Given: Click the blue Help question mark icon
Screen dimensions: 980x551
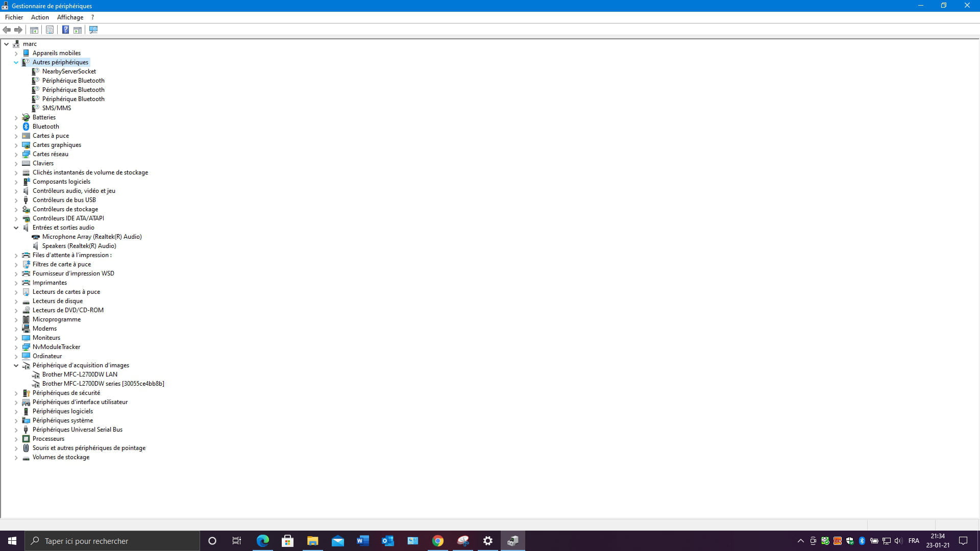Looking at the screenshot, I should [65, 30].
